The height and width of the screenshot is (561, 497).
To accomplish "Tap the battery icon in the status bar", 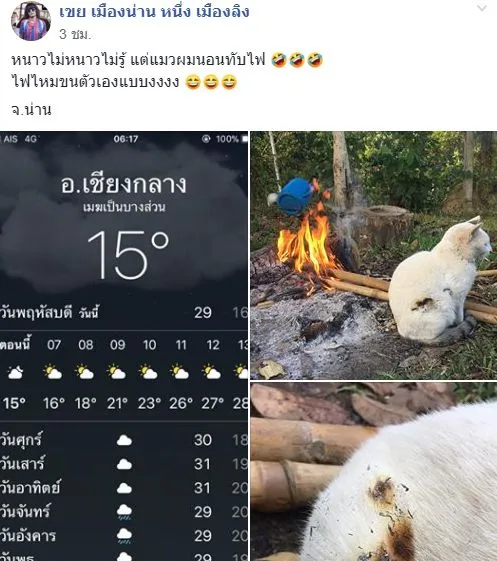I will (244, 139).
